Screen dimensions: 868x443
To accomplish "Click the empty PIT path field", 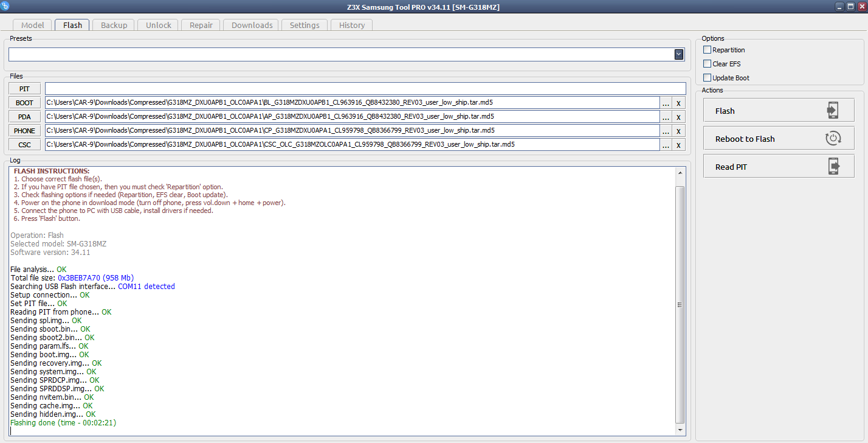I will pyautogui.click(x=365, y=89).
